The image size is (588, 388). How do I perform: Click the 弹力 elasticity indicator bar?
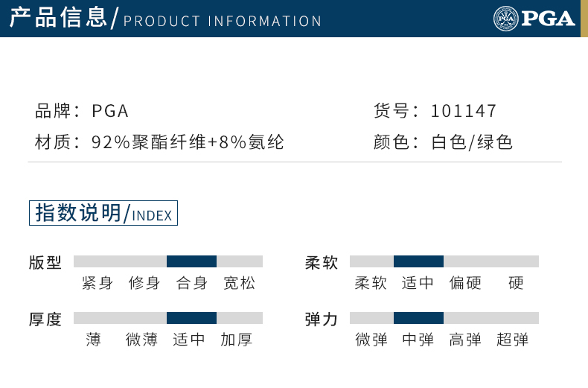click(444, 318)
